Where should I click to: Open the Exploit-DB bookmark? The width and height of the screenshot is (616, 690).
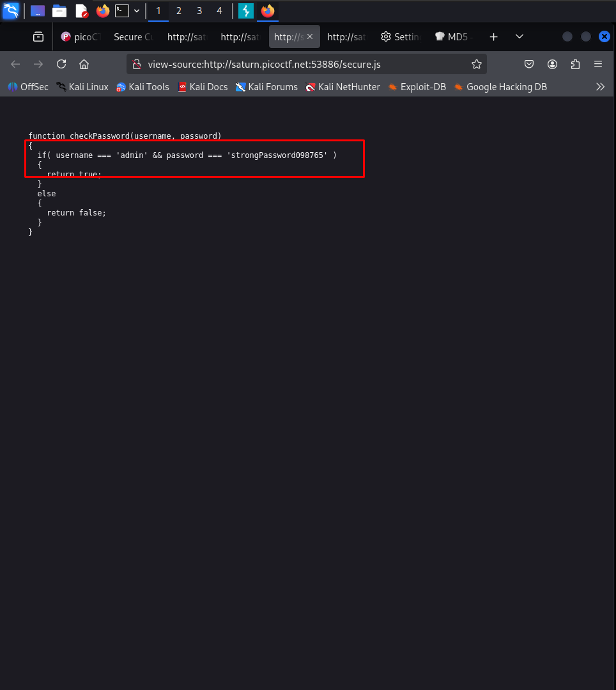pos(417,87)
